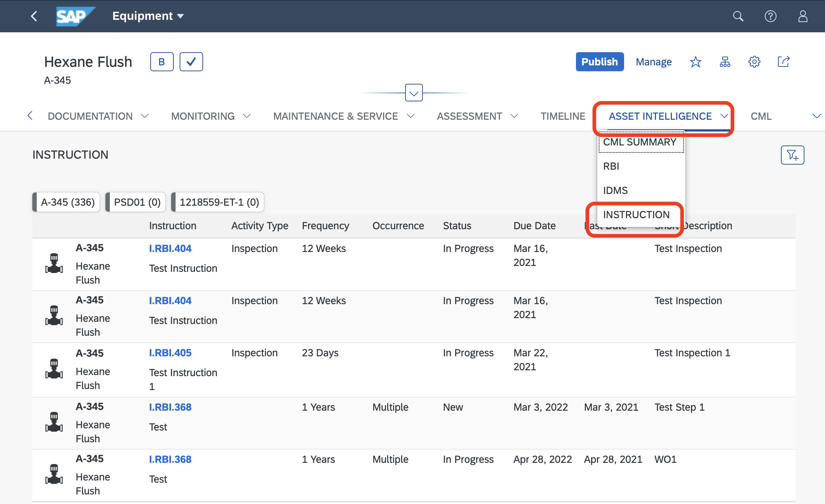The height and width of the screenshot is (504, 825).
Task: Click the New status cell
Action: (453, 407)
